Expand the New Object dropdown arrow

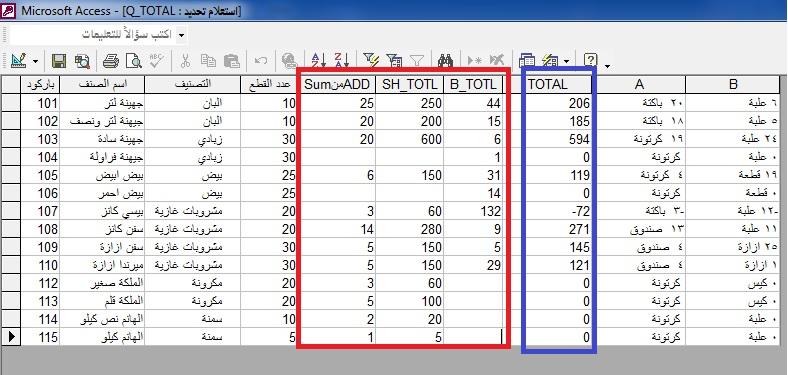pos(566,61)
